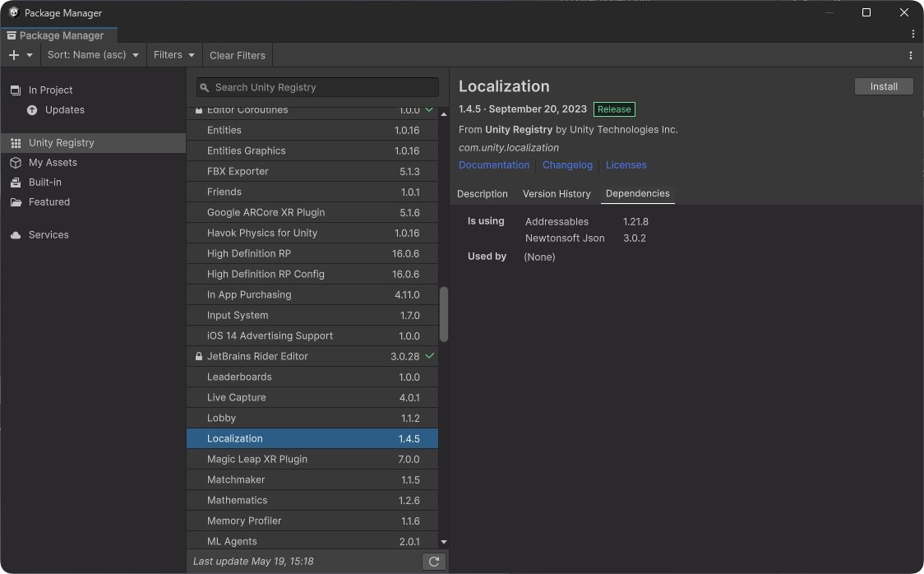924x574 pixels.
Task: Click the In Project icon
Action: [x=16, y=90]
